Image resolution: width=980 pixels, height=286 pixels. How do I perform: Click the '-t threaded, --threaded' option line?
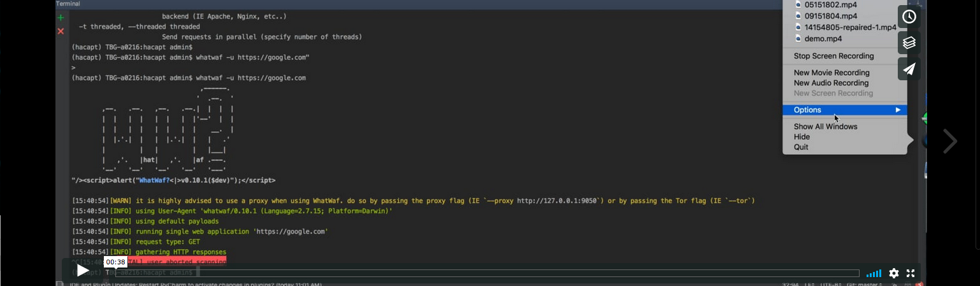tap(140, 27)
